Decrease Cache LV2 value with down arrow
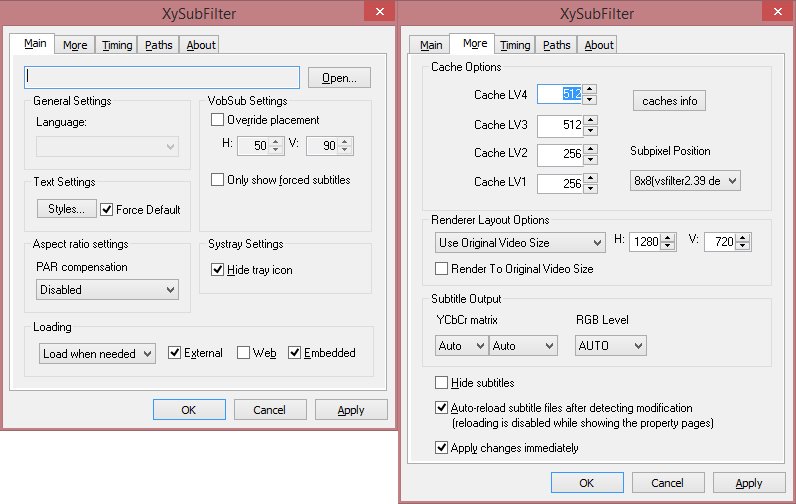796x504 pixels. (590, 159)
